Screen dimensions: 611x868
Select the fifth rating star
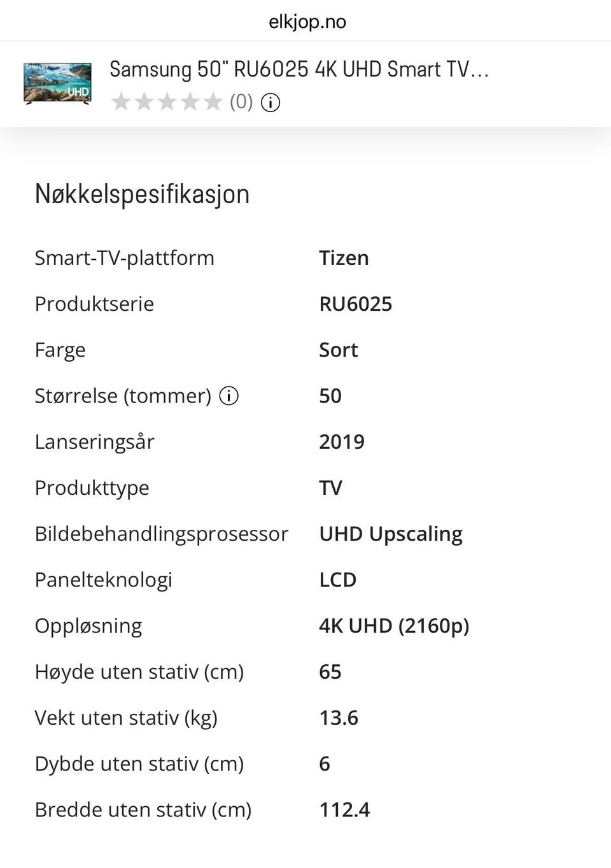[x=213, y=102]
